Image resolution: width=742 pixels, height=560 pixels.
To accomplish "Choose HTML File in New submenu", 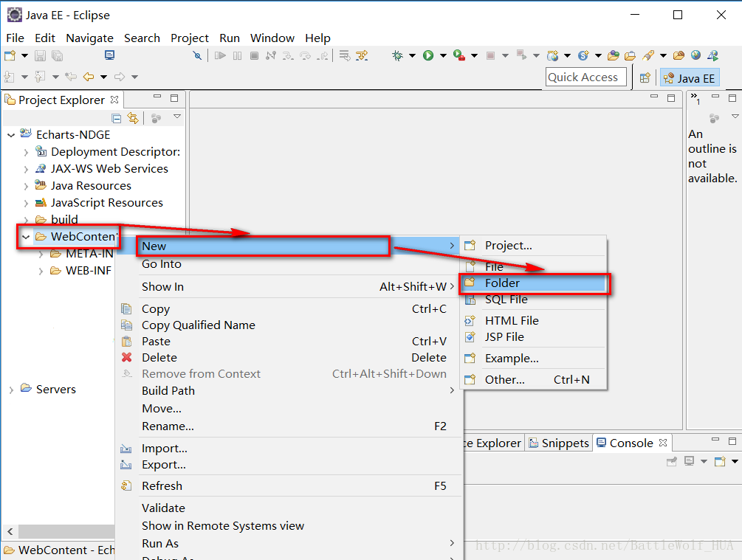I will [534, 321].
